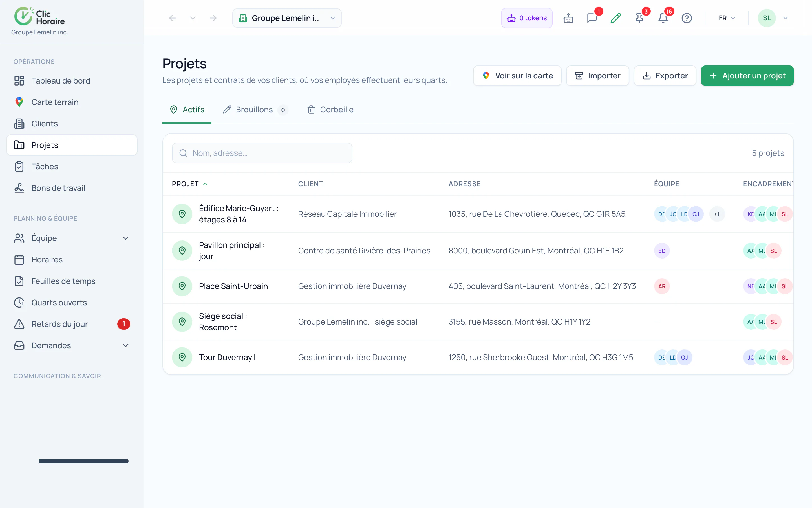
Task: Expand the Équipe sidebar section
Action: click(x=72, y=238)
